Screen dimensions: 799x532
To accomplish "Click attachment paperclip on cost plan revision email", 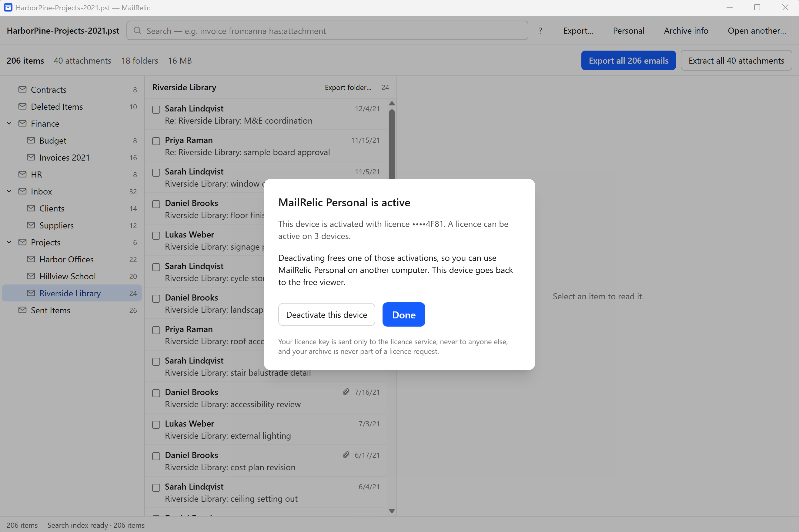I will click(x=346, y=455).
